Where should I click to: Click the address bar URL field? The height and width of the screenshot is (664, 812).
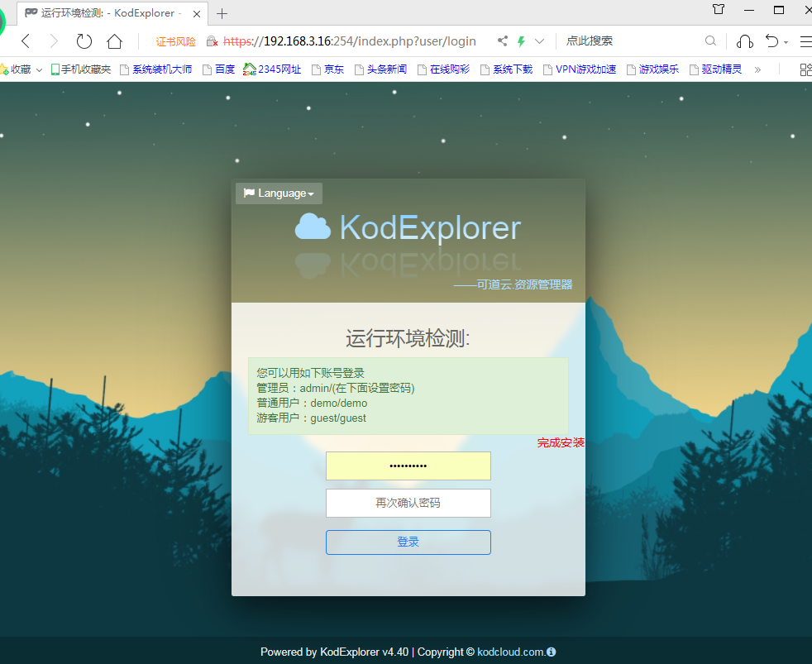coord(350,41)
